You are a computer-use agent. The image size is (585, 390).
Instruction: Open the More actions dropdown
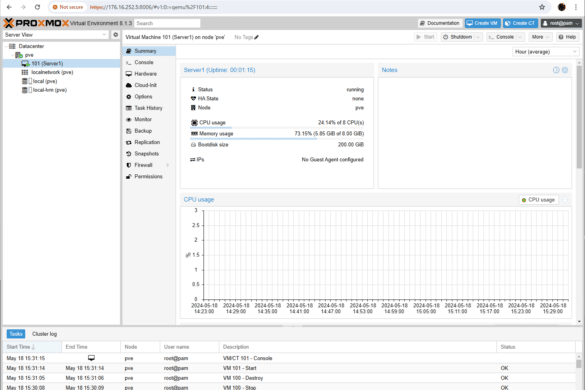(540, 37)
